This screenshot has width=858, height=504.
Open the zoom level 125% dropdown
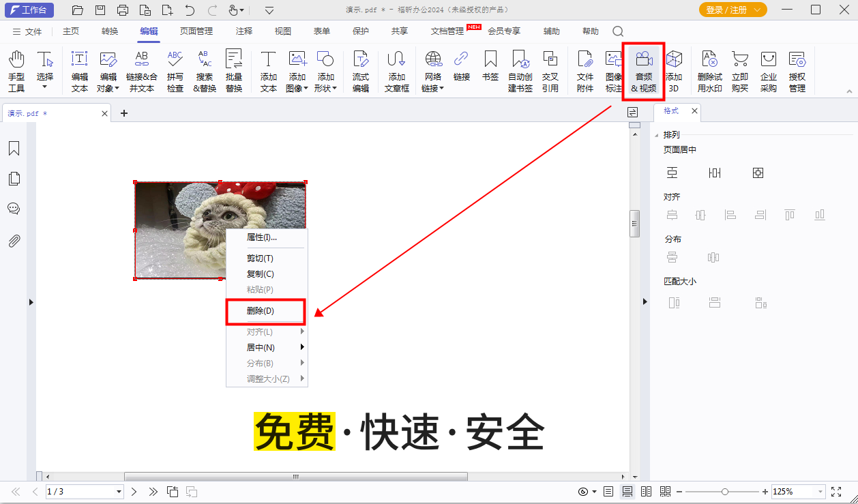pos(819,492)
